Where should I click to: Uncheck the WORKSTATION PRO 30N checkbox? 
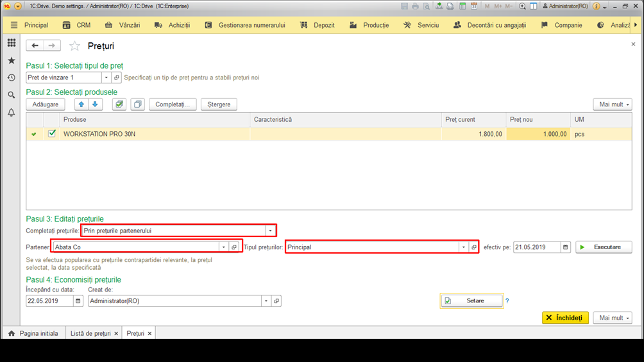pos(52,133)
